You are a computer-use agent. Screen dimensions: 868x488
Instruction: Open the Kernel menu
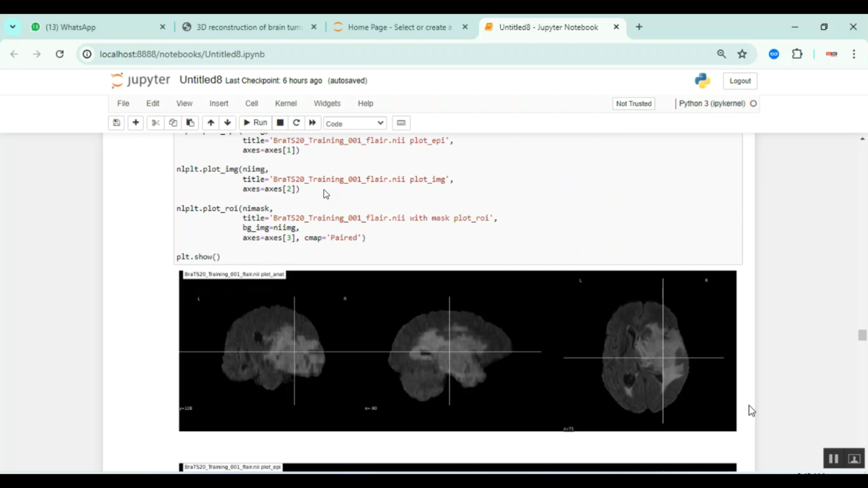[285, 103]
